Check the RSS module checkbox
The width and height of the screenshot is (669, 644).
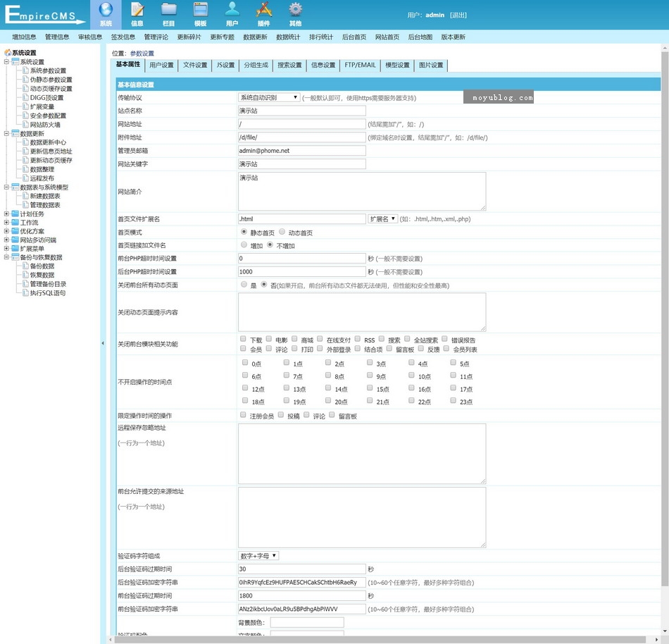358,339
